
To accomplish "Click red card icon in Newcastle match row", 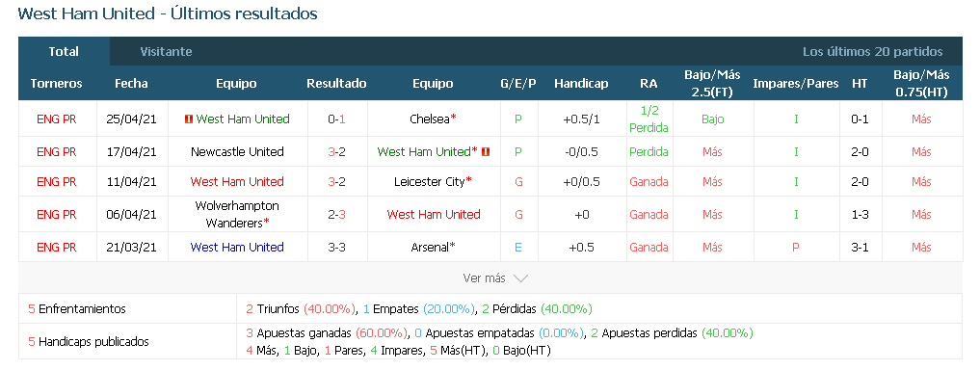I will click(485, 151).
